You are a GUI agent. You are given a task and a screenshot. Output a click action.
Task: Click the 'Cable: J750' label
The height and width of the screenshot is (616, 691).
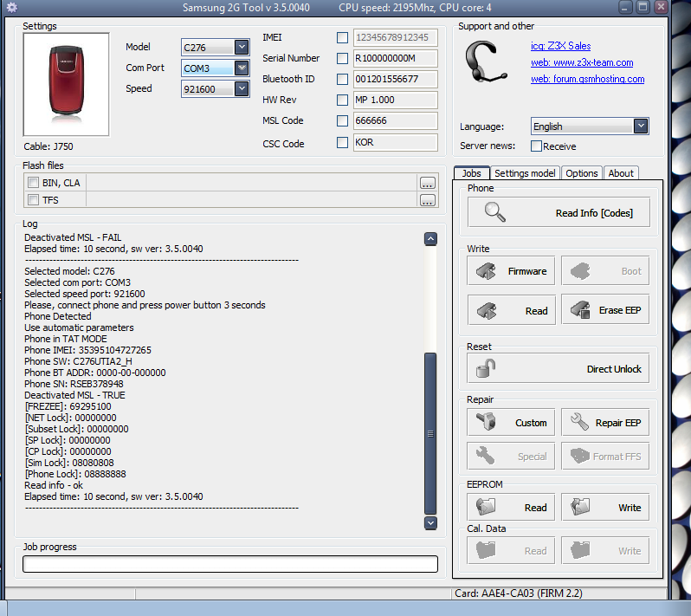48,146
